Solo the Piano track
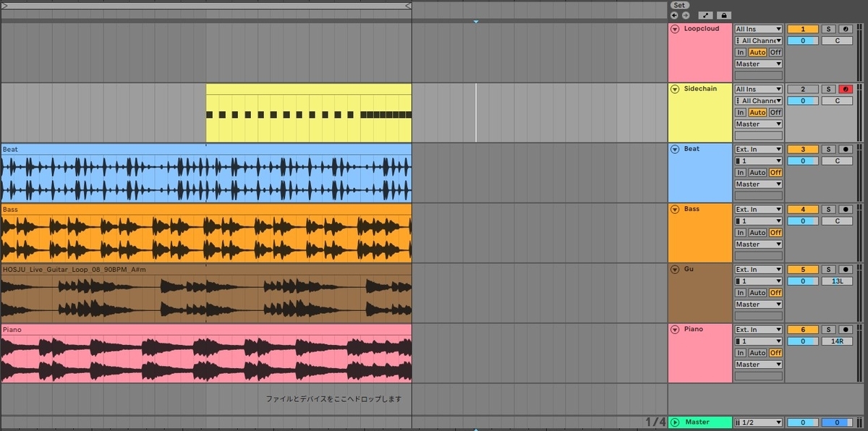This screenshot has height=431, width=868. pyautogui.click(x=829, y=329)
